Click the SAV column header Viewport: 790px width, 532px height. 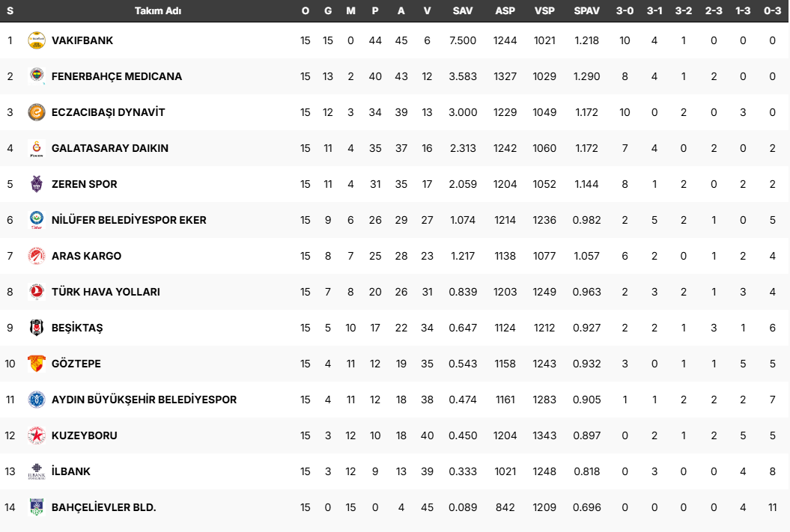(463, 10)
